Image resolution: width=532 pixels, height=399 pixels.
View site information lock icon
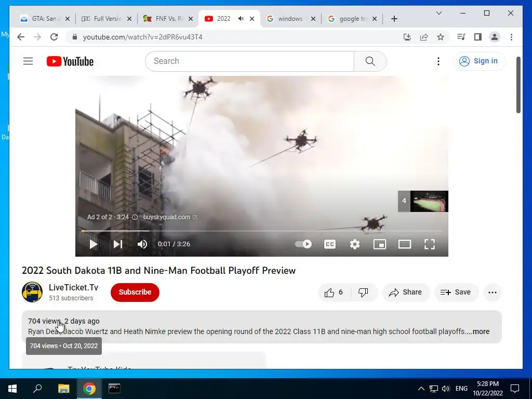tap(75, 37)
